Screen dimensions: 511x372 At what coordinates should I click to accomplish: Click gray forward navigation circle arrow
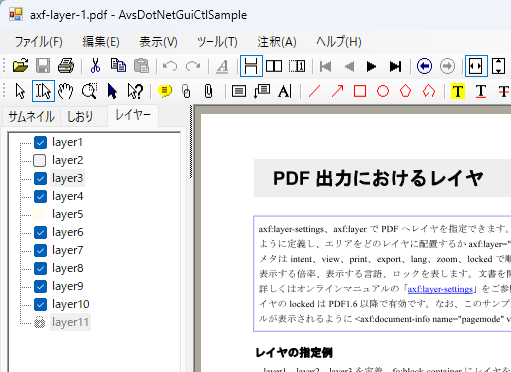point(447,66)
